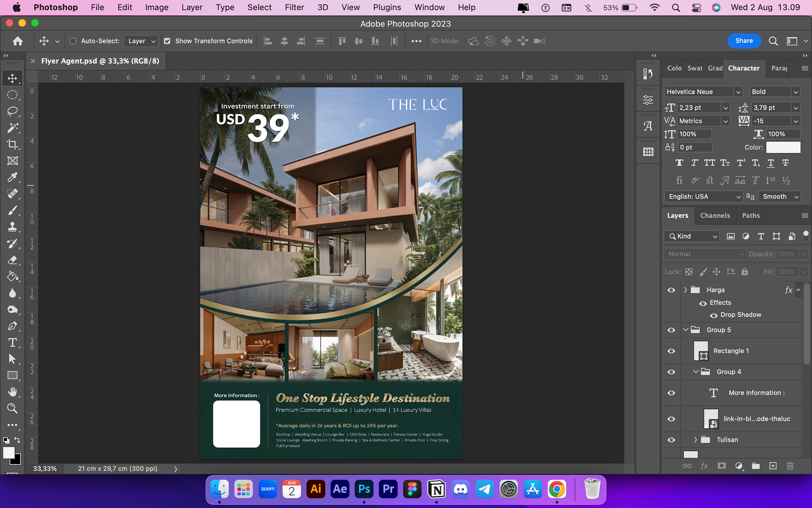Click the delete layer trash icon
Image resolution: width=812 pixels, height=508 pixels.
(790, 466)
